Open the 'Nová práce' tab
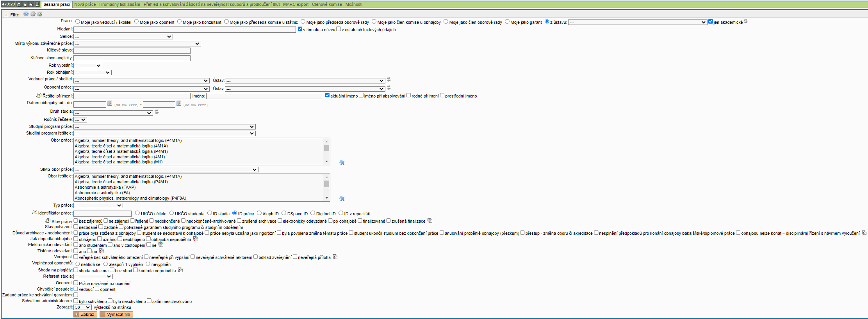This screenshot has height=319, width=868. pos(85,4)
